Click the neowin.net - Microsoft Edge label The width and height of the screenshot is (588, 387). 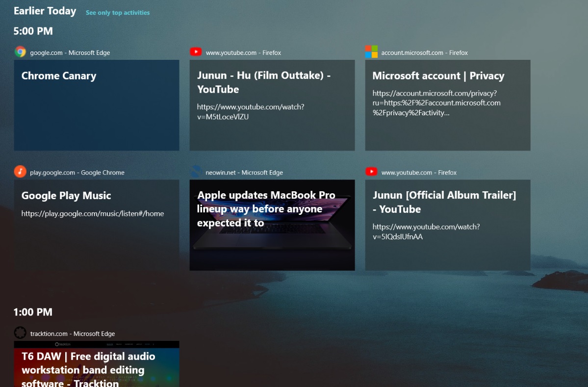tap(244, 173)
